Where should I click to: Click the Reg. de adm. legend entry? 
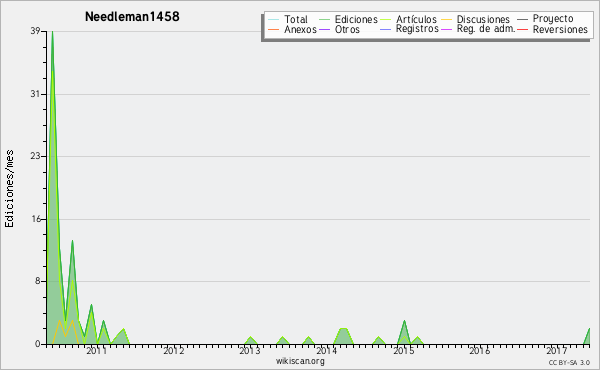(x=486, y=29)
